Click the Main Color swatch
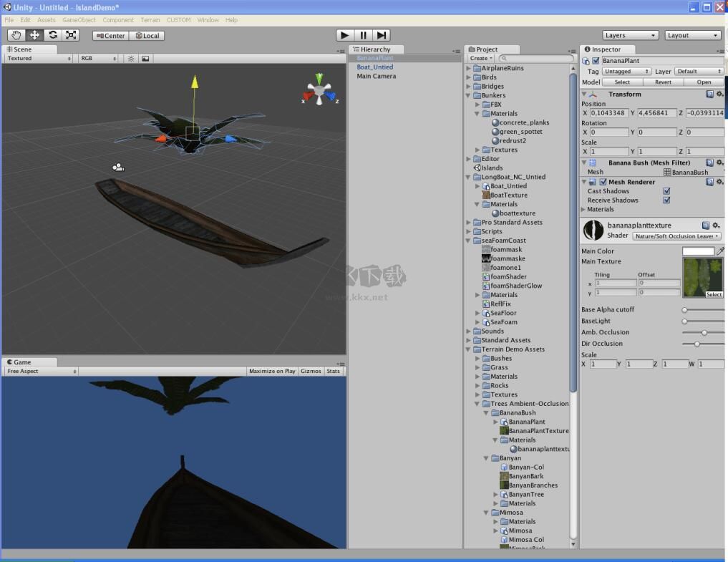The height and width of the screenshot is (562, 728). click(698, 251)
